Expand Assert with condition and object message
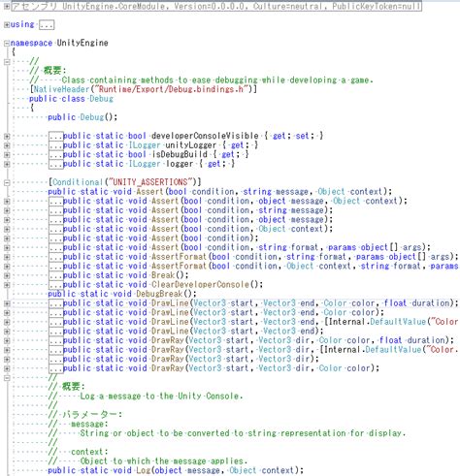 [7, 220]
